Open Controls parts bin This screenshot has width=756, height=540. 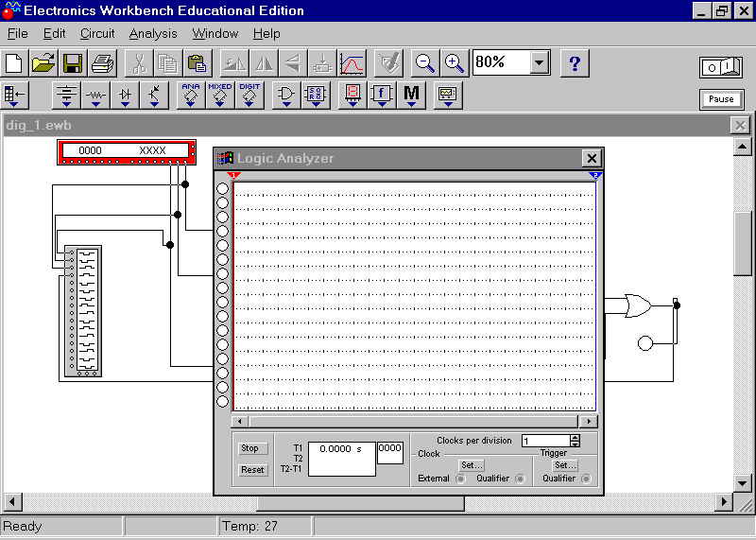point(382,96)
